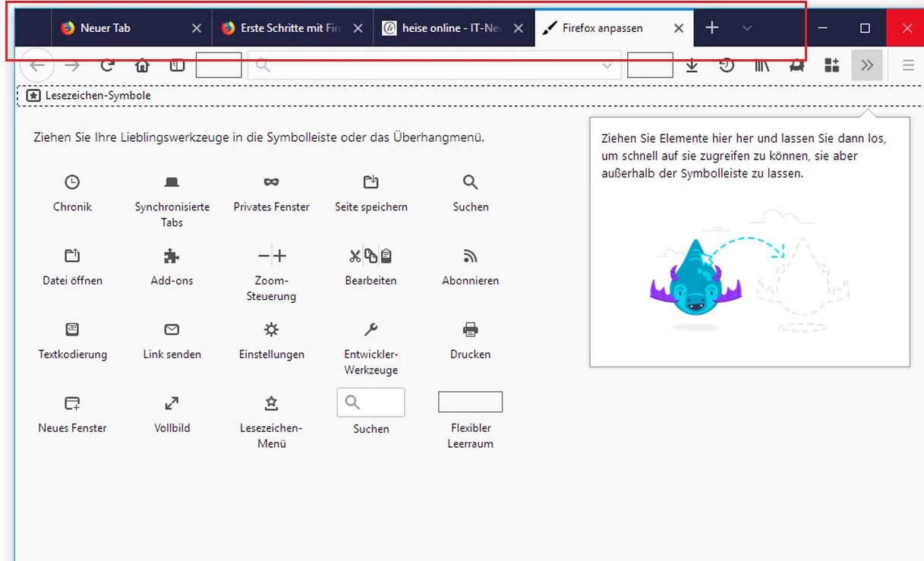Select the Privates Fenster icon
Viewport: 924px width, 561px height.
pyautogui.click(x=271, y=181)
